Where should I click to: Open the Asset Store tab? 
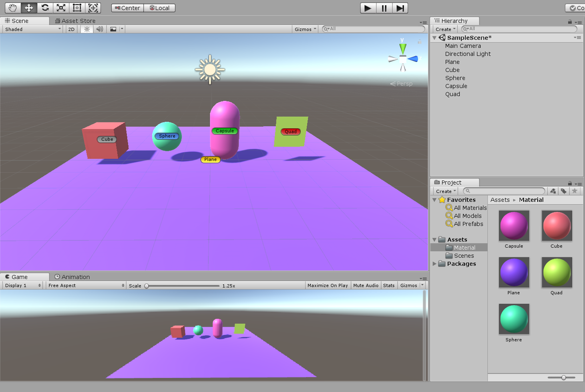point(75,21)
